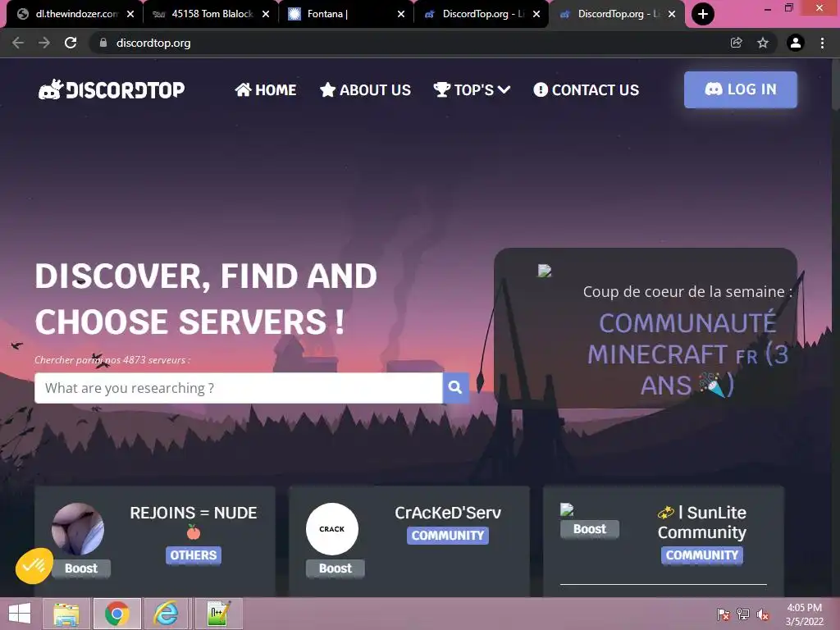Reload the page
The height and width of the screenshot is (630, 840).
coord(71,43)
